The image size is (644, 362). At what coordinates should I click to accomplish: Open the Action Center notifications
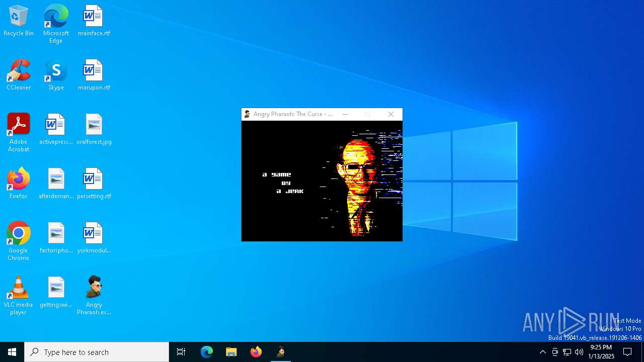coord(627,352)
